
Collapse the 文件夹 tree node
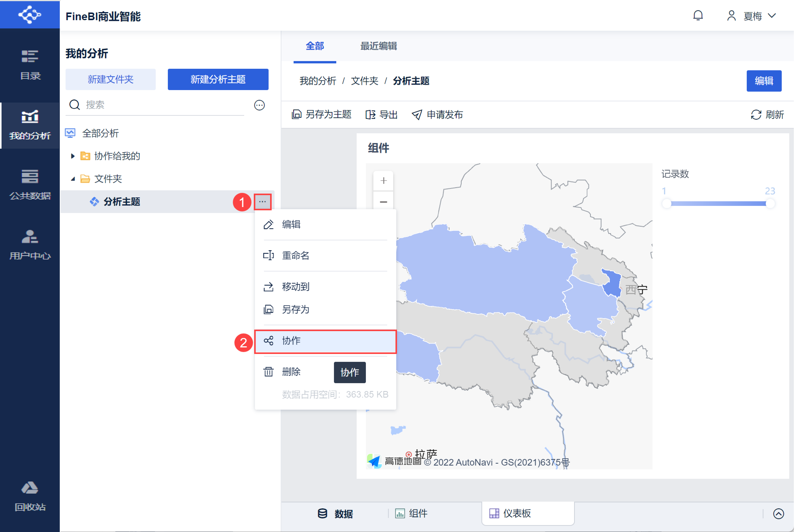(x=73, y=179)
